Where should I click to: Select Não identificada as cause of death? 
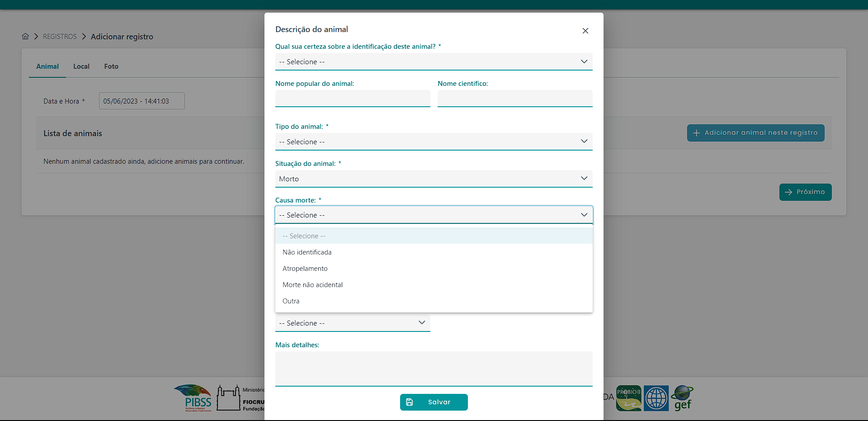tap(434, 252)
